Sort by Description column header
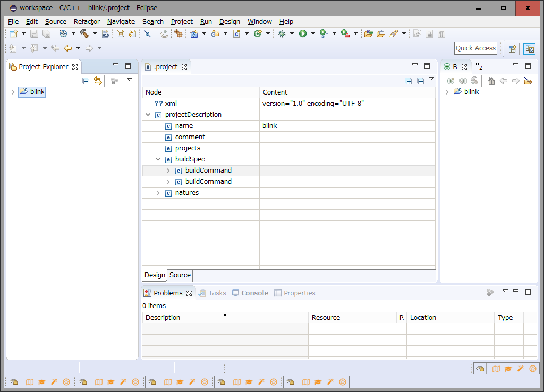 pos(225,318)
